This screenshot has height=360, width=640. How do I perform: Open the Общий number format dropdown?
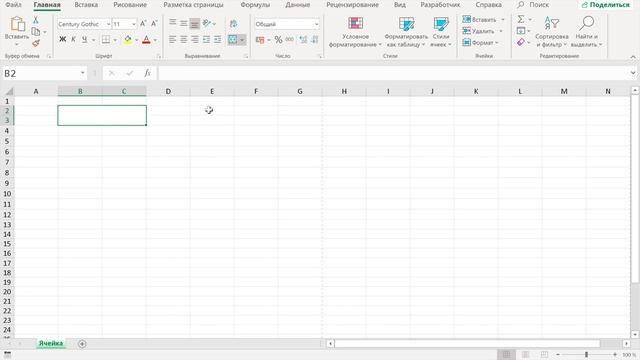316,24
